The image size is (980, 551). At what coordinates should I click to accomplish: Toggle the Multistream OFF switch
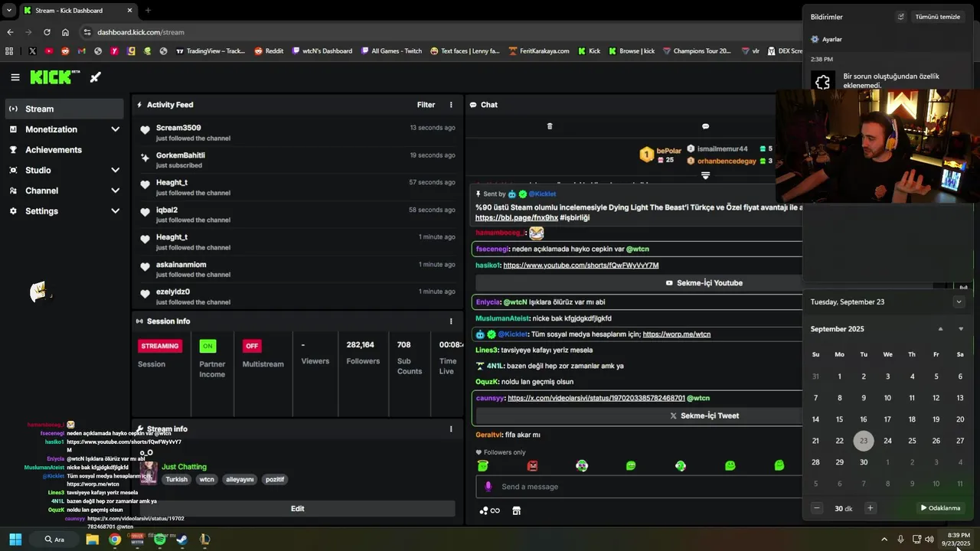pyautogui.click(x=251, y=346)
